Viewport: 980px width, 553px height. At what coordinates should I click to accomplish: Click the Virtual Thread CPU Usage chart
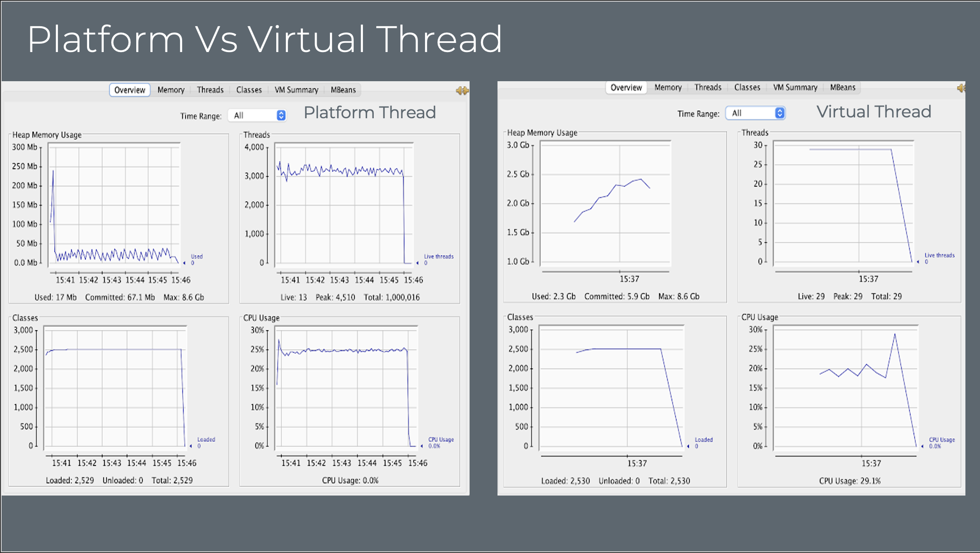tap(846, 387)
